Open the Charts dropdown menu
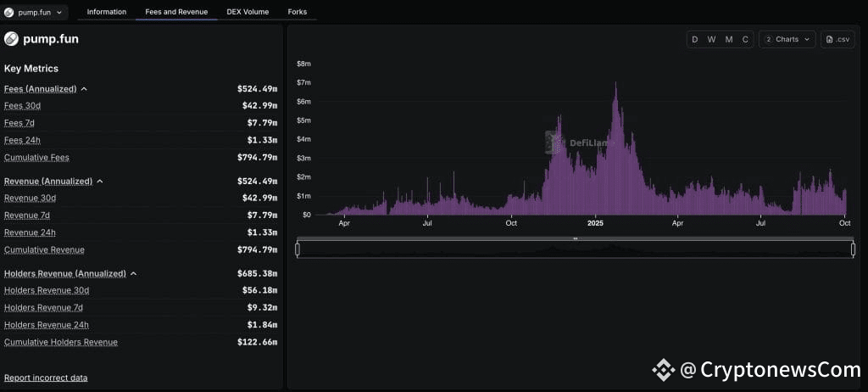 pyautogui.click(x=787, y=39)
